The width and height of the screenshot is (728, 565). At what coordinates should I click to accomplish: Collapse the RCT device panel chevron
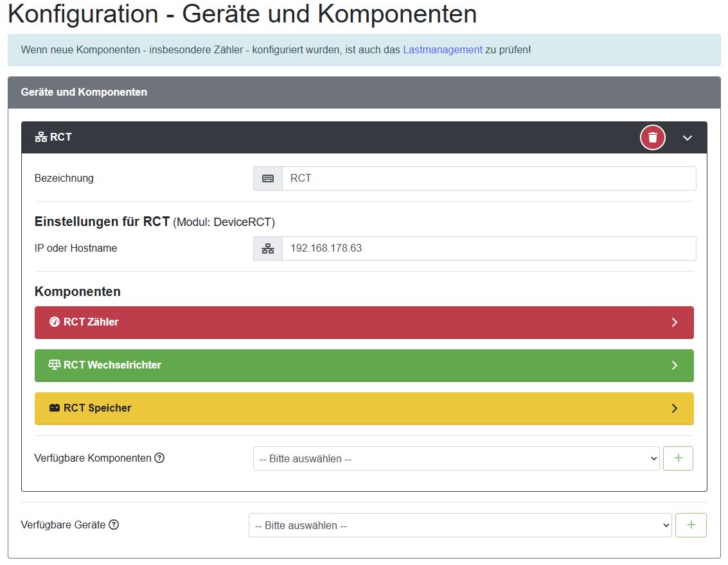pyautogui.click(x=687, y=138)
